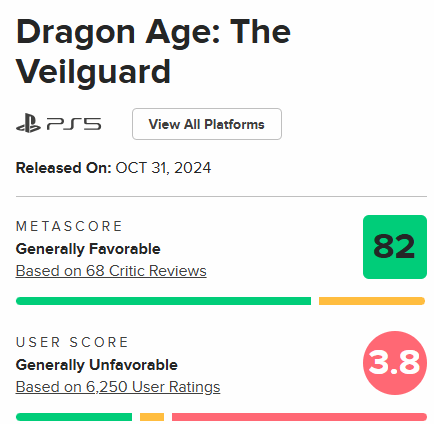Open Based on 6,250 User Ratings link
Viewport: 434px width, 424px height.
118,387
